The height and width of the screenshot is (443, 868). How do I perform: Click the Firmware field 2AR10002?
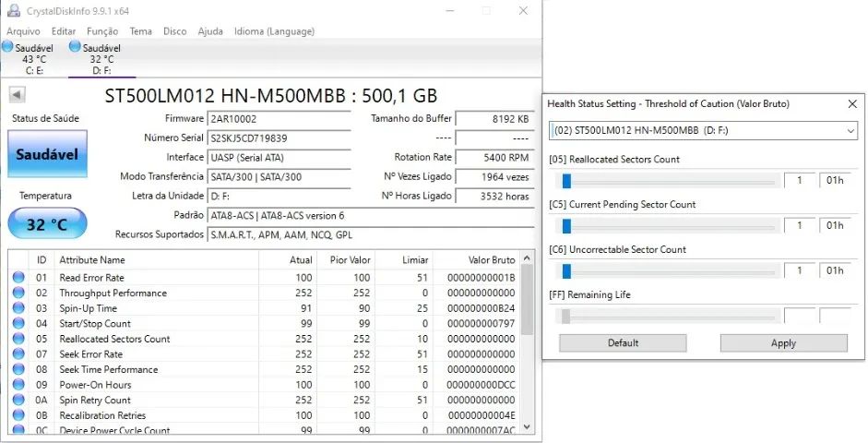[x=279, y=118]
